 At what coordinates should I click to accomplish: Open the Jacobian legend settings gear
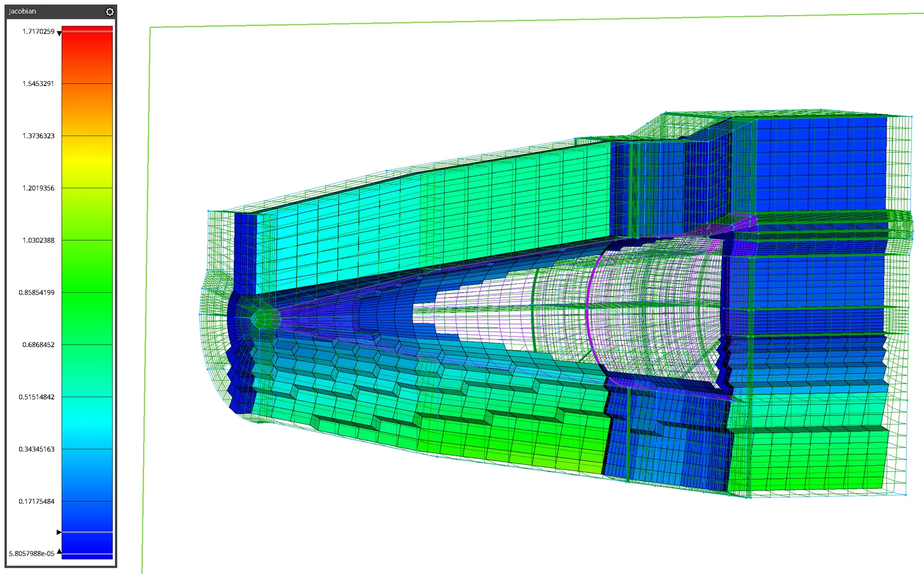110,12
